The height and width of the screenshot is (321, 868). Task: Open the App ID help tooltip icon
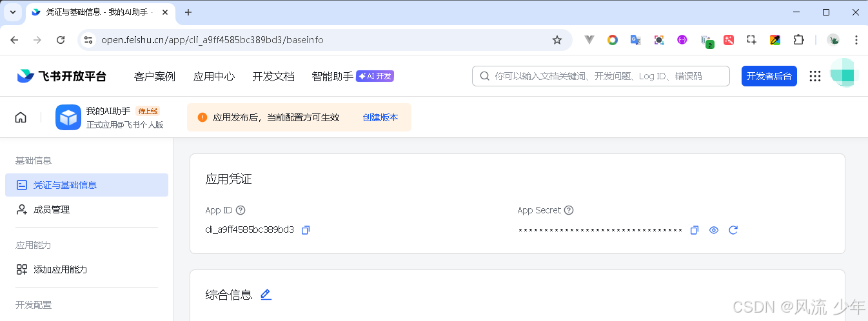click(x=241, y=210)
